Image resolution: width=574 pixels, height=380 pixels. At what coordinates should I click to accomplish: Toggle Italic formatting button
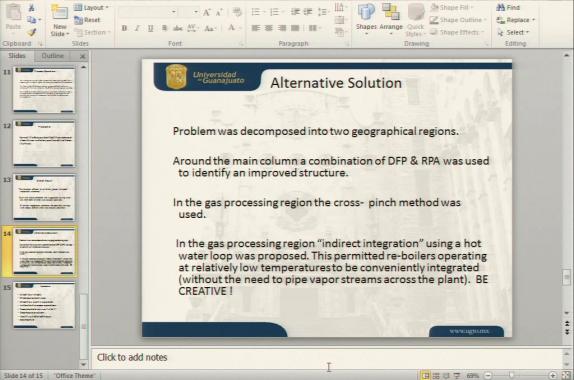tap(137, 28)
